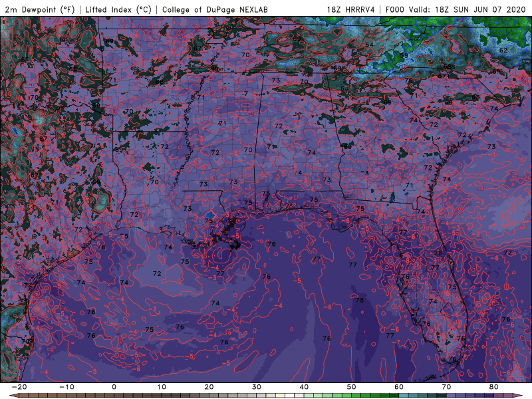Click the "F000 Valid: 18Z SUN JUN 07 2020" text

tap(456, 9)
